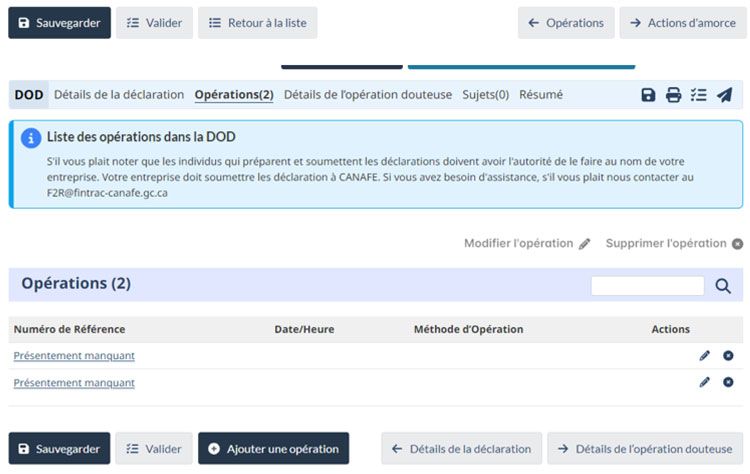Select the Détails de l'opération douteuse tab
This screenshot has height=474, width=750.
(367, 95)
